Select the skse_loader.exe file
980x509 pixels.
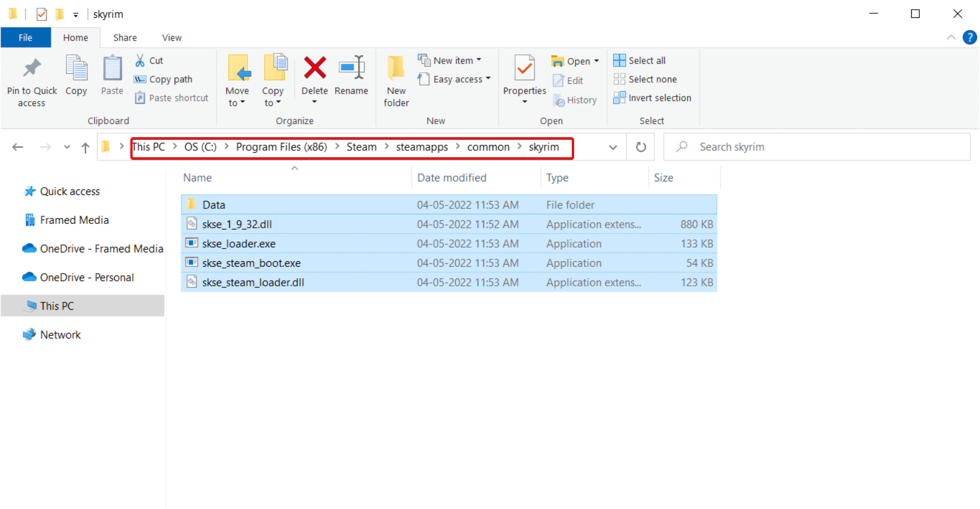click(449, 244)
